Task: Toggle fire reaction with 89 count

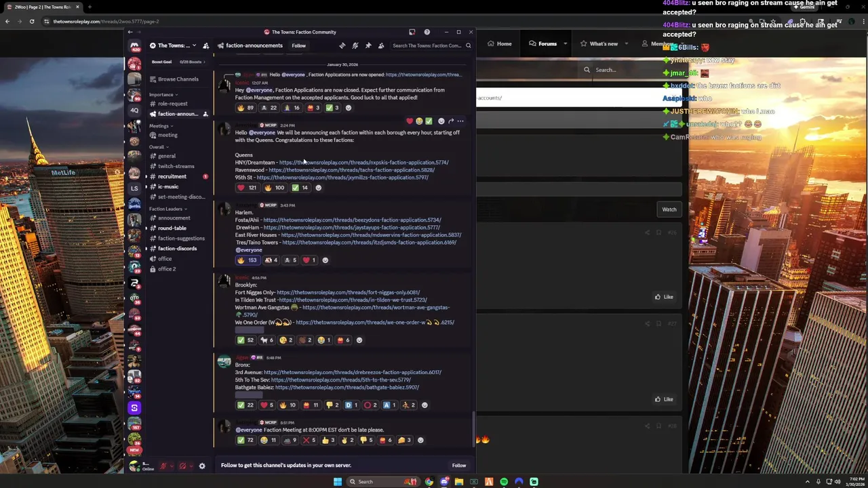Action: pyautogui.click(x=245, y=108)
